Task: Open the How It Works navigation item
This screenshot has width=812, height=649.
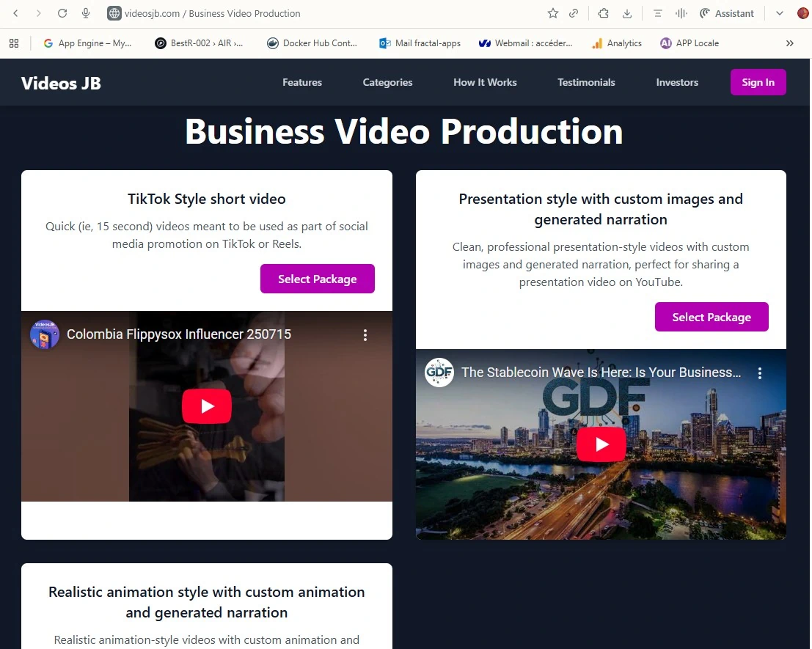Action: click(485, 82)
